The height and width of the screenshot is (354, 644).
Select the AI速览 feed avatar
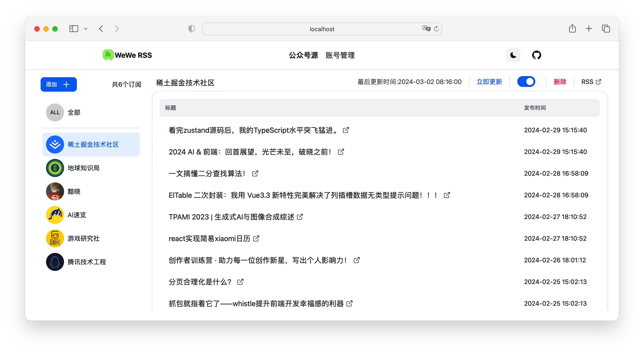pos(55,215)
